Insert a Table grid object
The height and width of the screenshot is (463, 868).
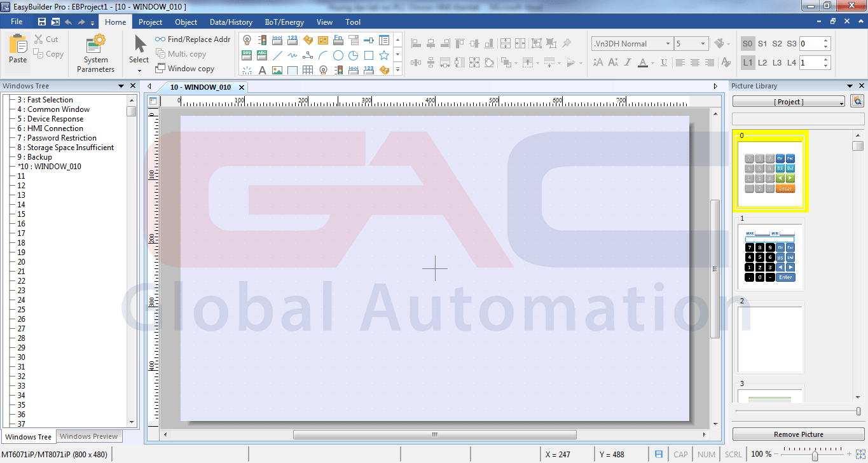[x=308, y=70]
